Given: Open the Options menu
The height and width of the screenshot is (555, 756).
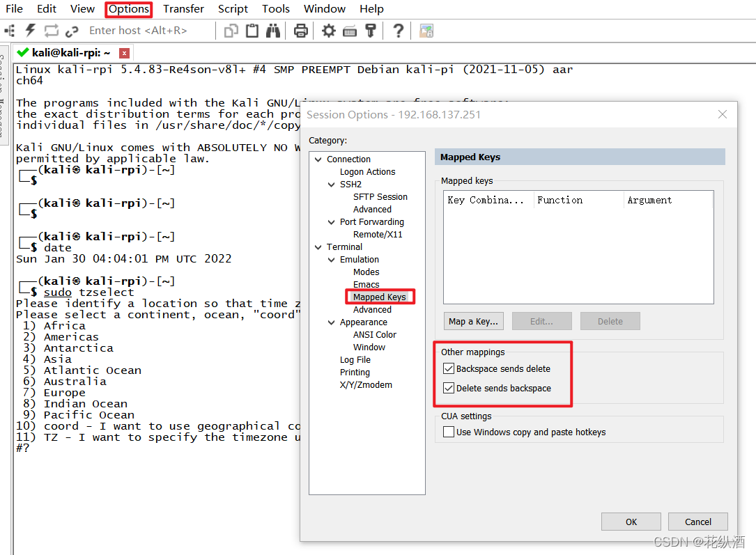Looking at the screenshot, I should pyautogui.click(x=129, y=8).
